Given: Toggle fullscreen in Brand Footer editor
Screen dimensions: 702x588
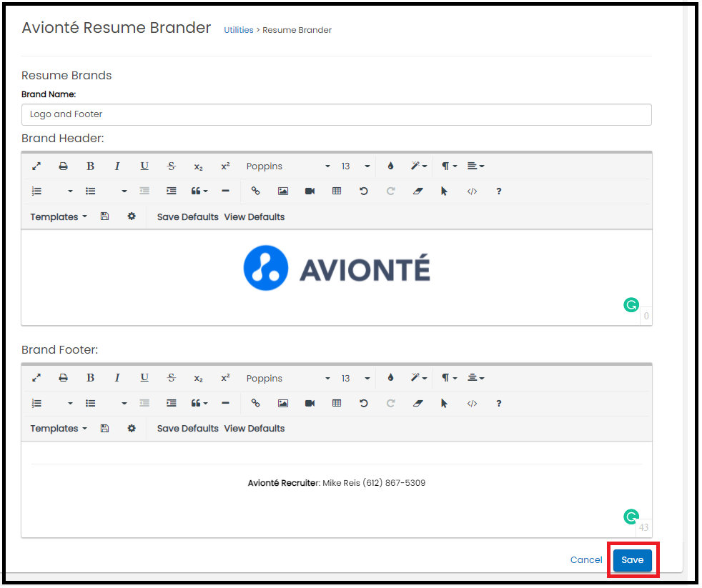Looking at the screenshot, I should [36, 378].
